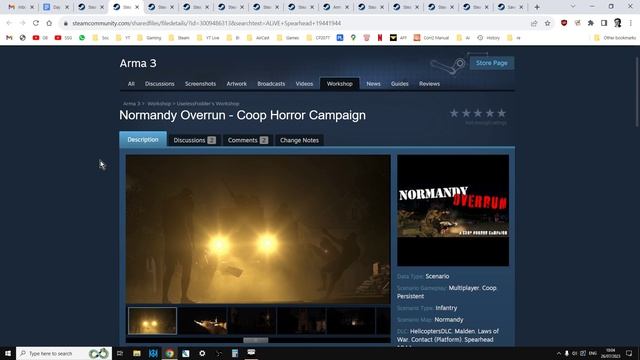This screenshot has height=360, width=640.
Task: Open the Guides hub tab
Action: [x=400, y=84]
